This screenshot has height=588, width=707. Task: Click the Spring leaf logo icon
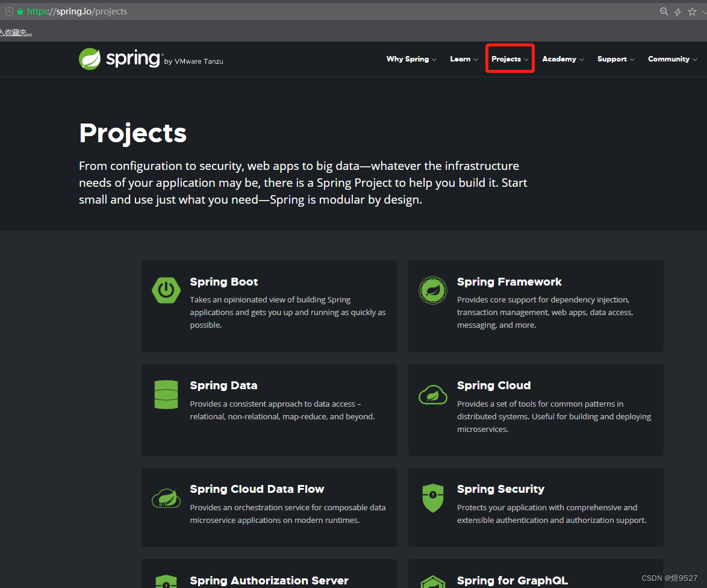click(x=90, y=59)
